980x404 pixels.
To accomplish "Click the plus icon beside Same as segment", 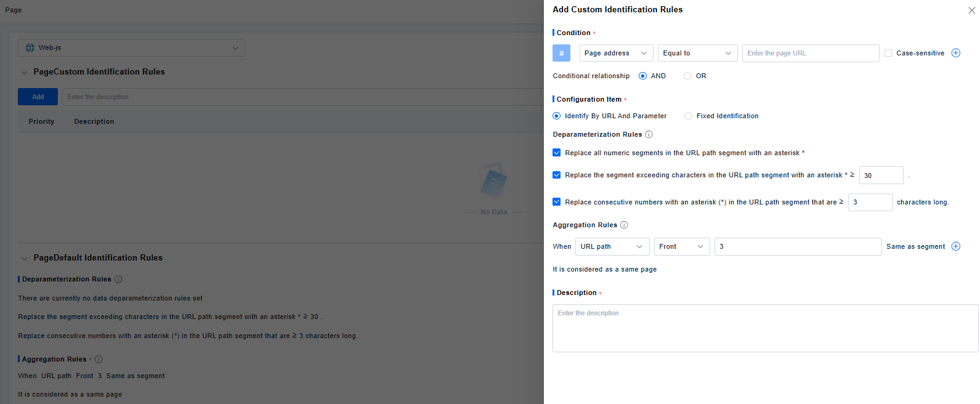I will point(955,246).
